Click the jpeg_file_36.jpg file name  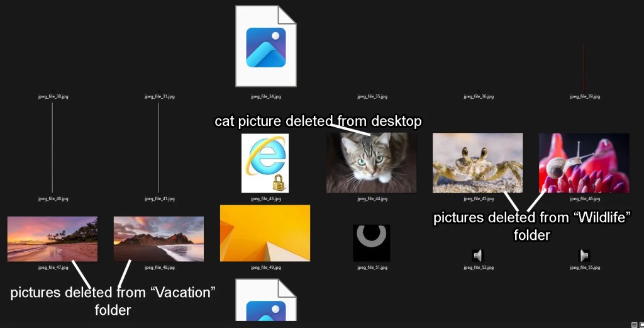pos(479,97)
